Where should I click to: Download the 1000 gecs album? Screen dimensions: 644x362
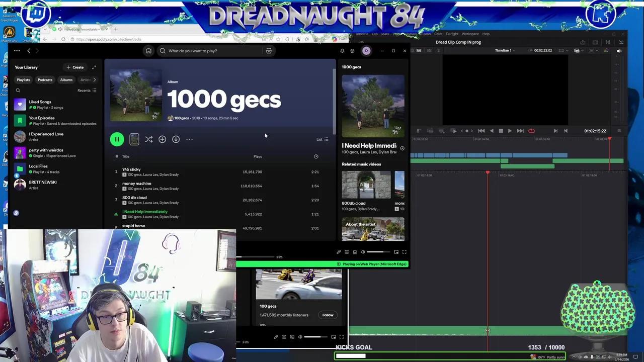(x=176, y=139)
